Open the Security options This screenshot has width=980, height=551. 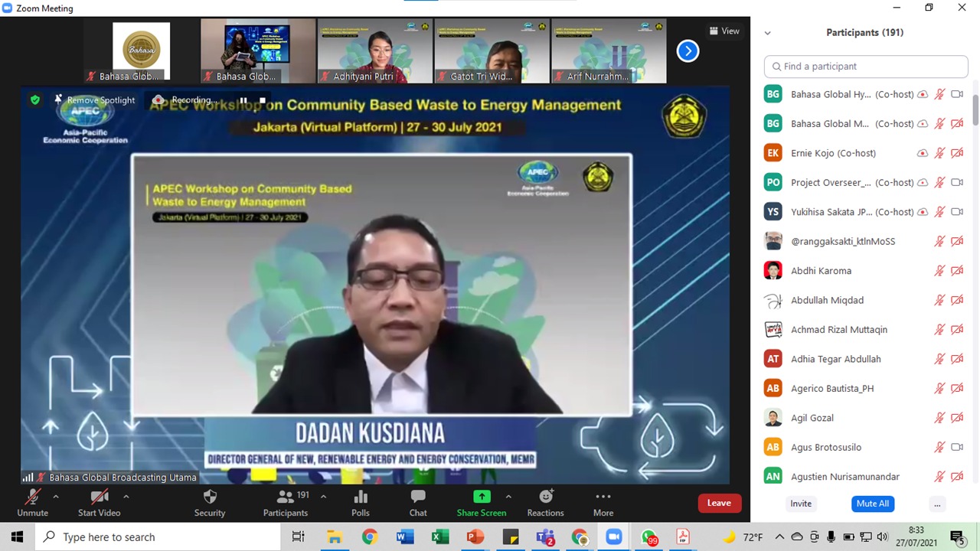209,503
